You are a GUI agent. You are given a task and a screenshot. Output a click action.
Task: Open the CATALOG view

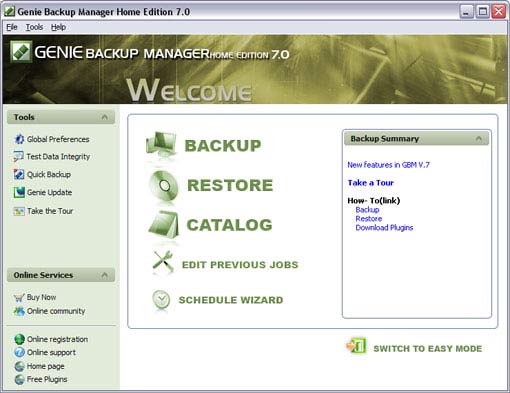tap(230, 225)
